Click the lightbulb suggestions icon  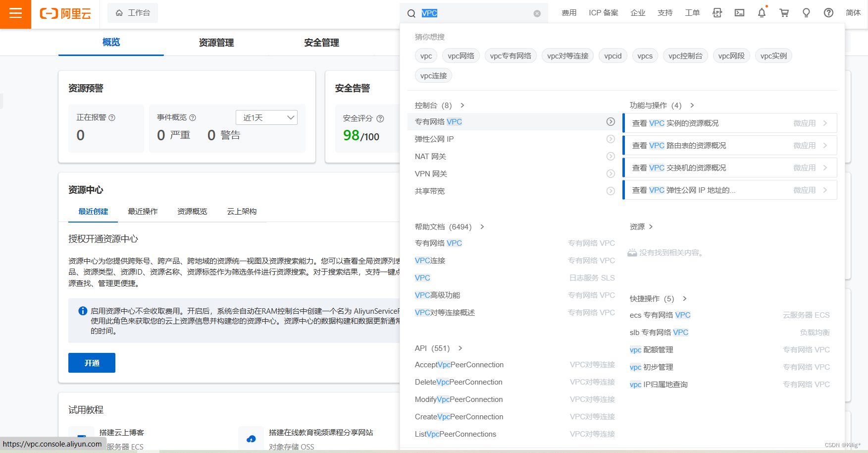pos(806,13)
